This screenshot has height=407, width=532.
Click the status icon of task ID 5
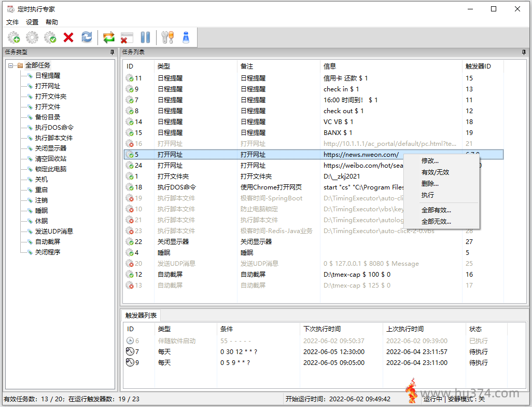(x=130, y=155)
